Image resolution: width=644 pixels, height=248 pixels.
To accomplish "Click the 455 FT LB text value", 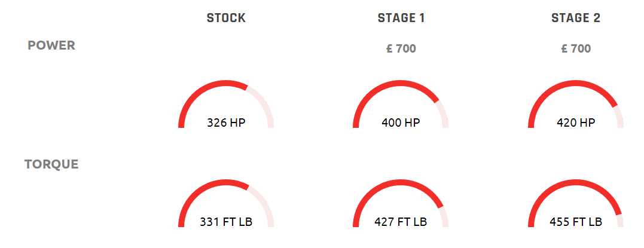I will (x=575, y=222).
